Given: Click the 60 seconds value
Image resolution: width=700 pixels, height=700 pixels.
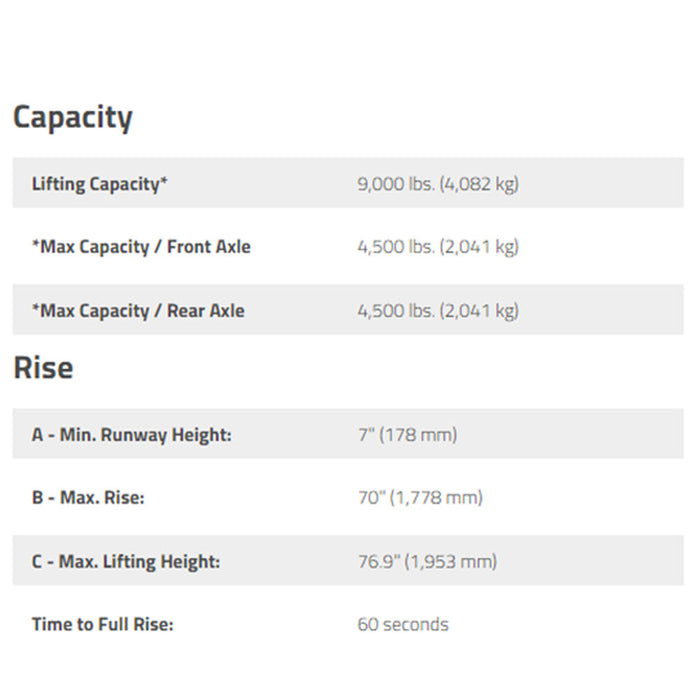Looking at the screenshot, I should point(403,625).
